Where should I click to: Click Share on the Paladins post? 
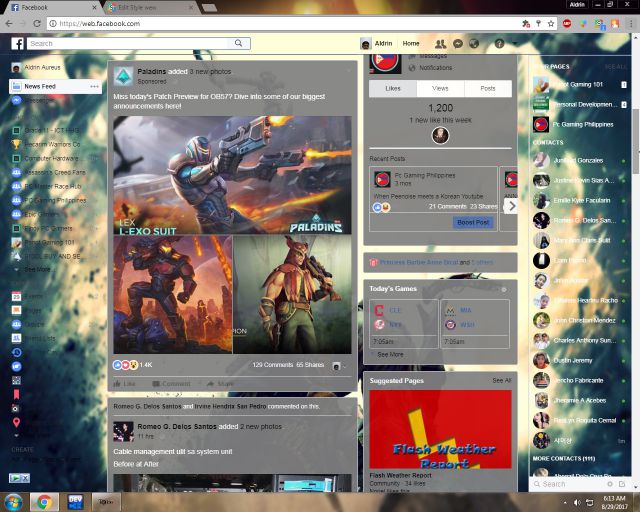[x=220, y=384]
